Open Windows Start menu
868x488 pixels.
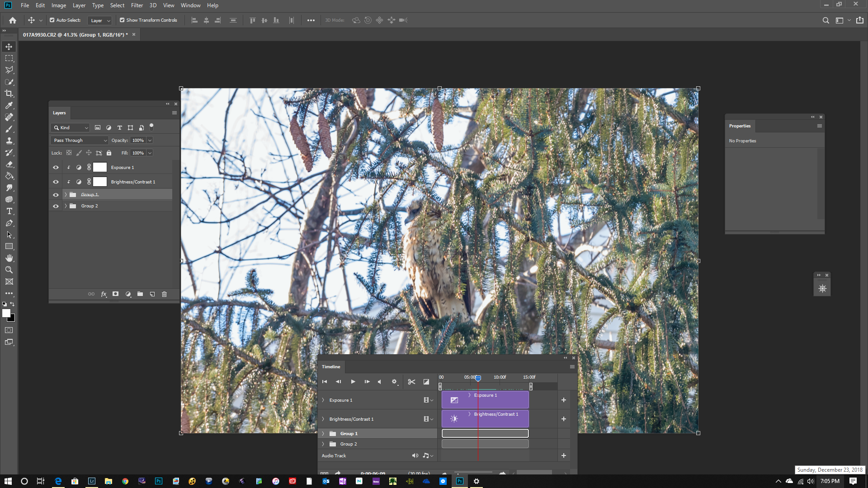8,481
